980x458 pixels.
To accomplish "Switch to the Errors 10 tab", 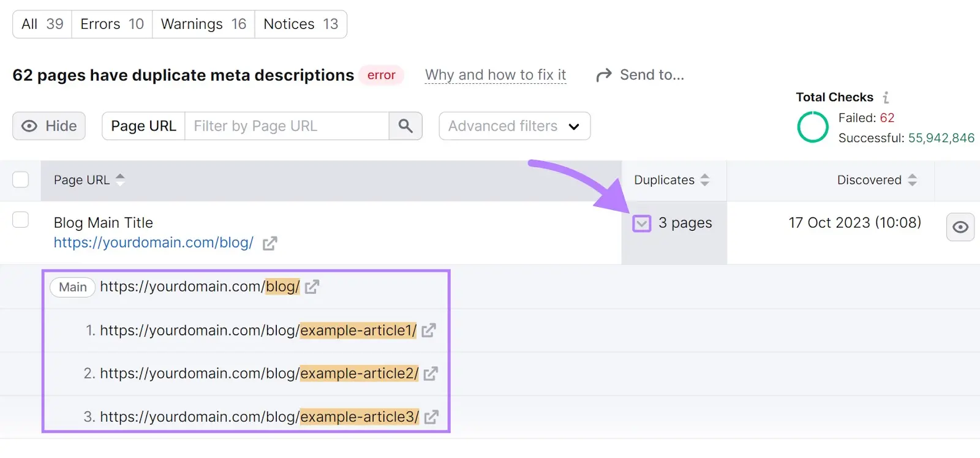I will [x=112, y=24].
